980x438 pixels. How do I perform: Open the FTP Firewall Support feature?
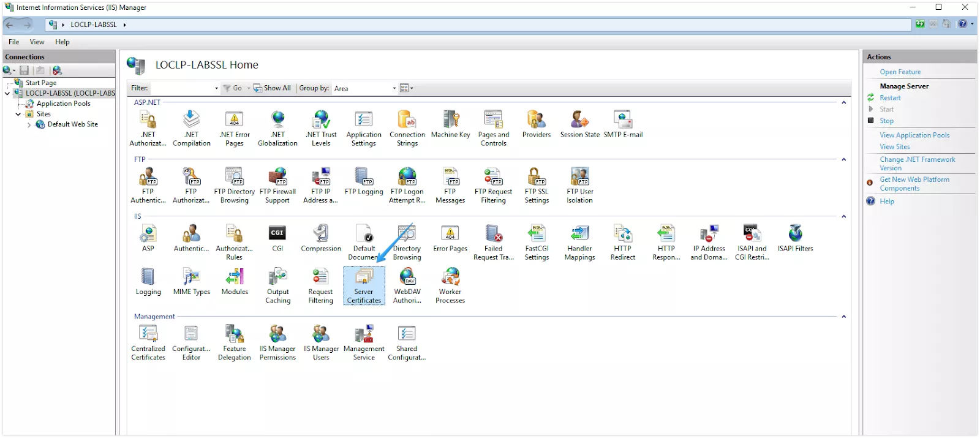(277, 186)
